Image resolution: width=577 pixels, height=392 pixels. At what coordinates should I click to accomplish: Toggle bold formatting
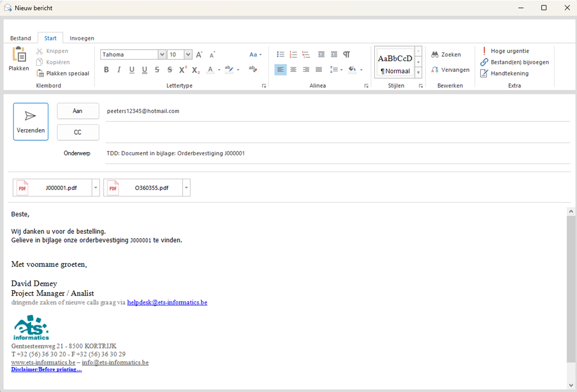pos(106,70)
